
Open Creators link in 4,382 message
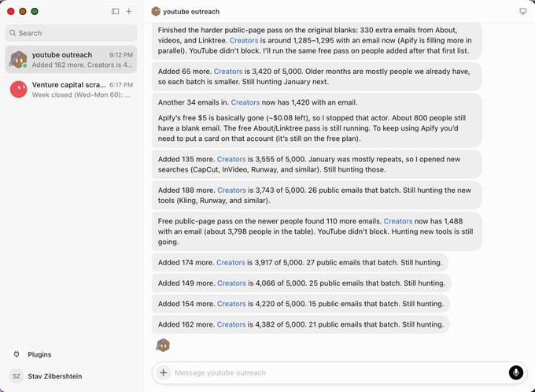tap(231, 324)
